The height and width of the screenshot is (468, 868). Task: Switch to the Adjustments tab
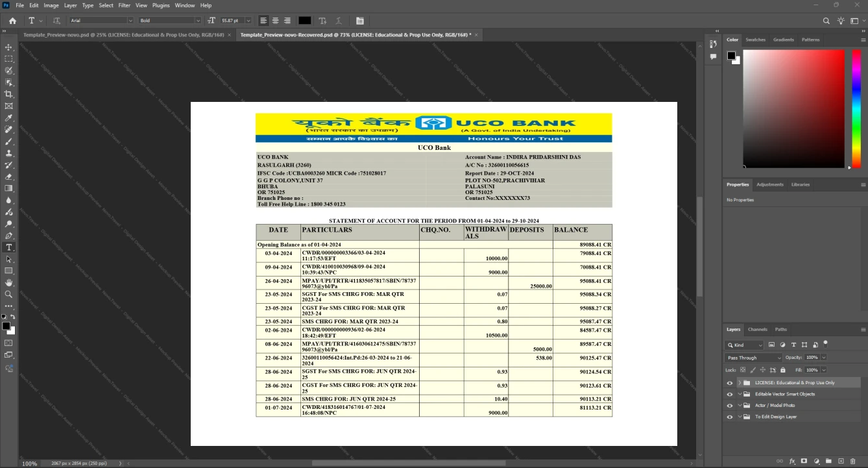[770, 184]
